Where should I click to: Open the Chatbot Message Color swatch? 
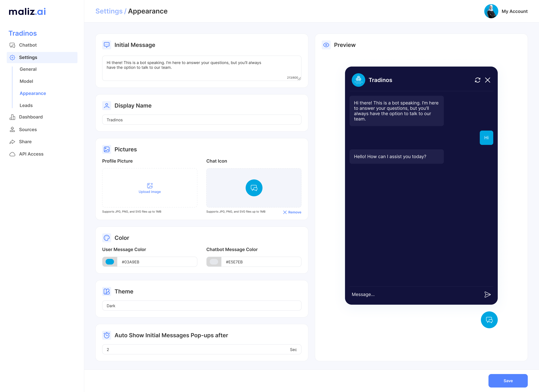coord(214,262)
